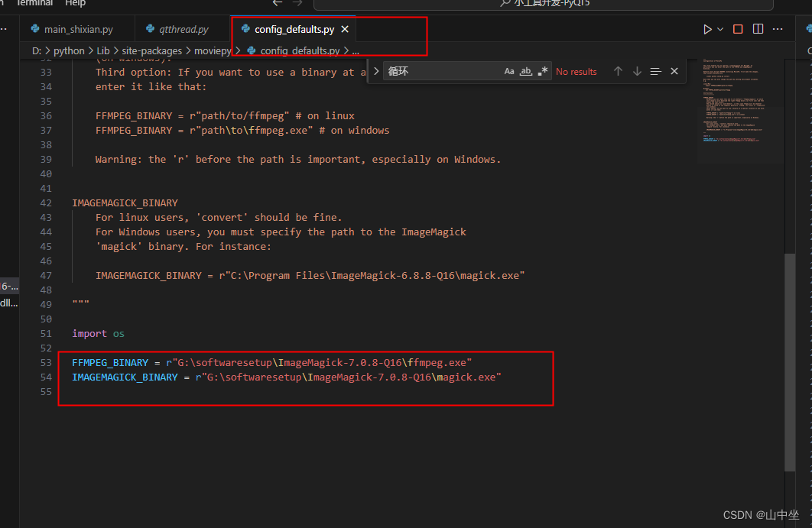Expand the find widget's replace toggle

point(376,71)
